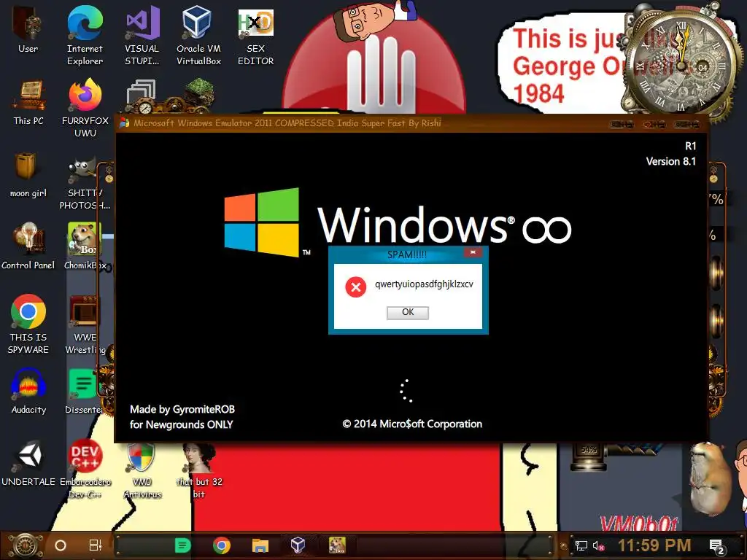Open Chrome from the taskbar
747x560 pixels.
pyautogui.click(x=222, y=545)
